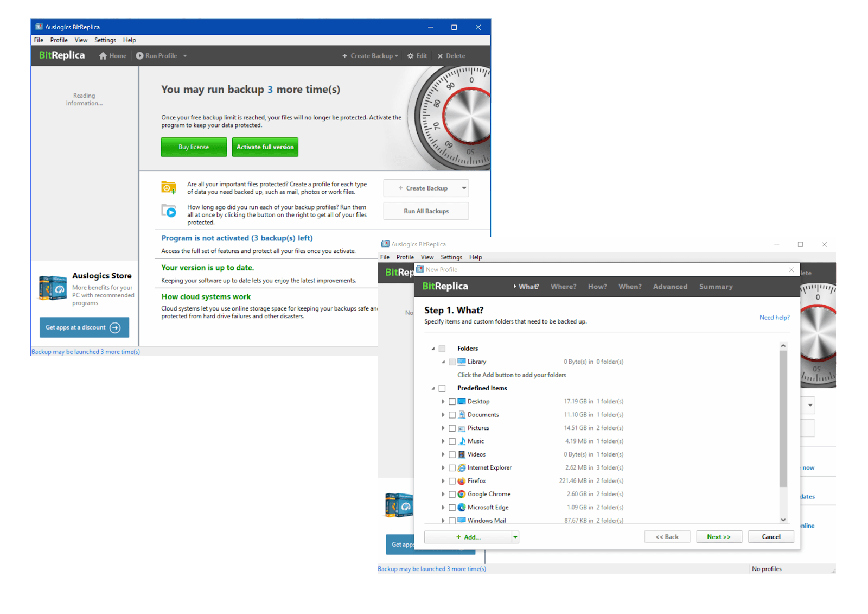Click the Auslogics Store software box image
868x614 pixels.
click(53, 287)
